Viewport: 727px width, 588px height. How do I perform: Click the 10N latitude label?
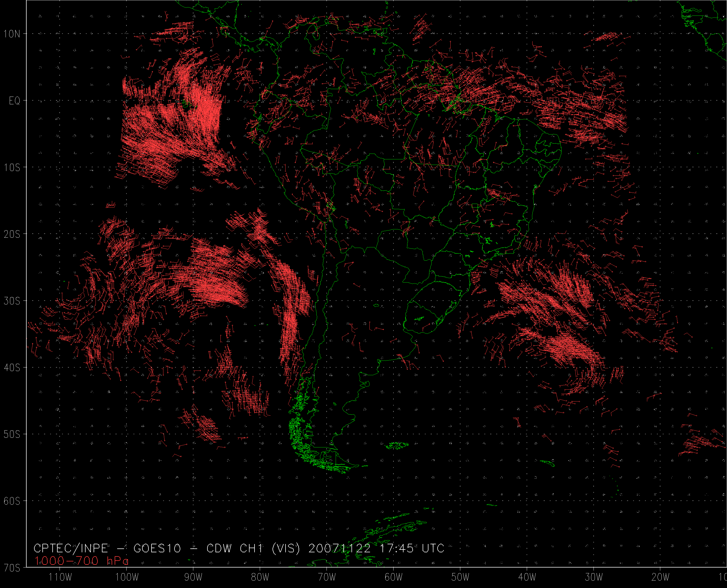pos(12,33)
